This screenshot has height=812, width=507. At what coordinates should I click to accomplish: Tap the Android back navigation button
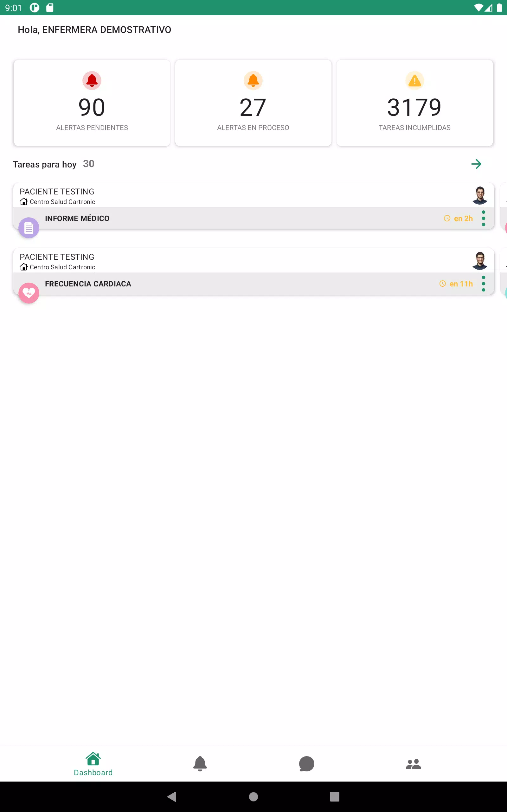pyautogui.click(x=172, y=796)
